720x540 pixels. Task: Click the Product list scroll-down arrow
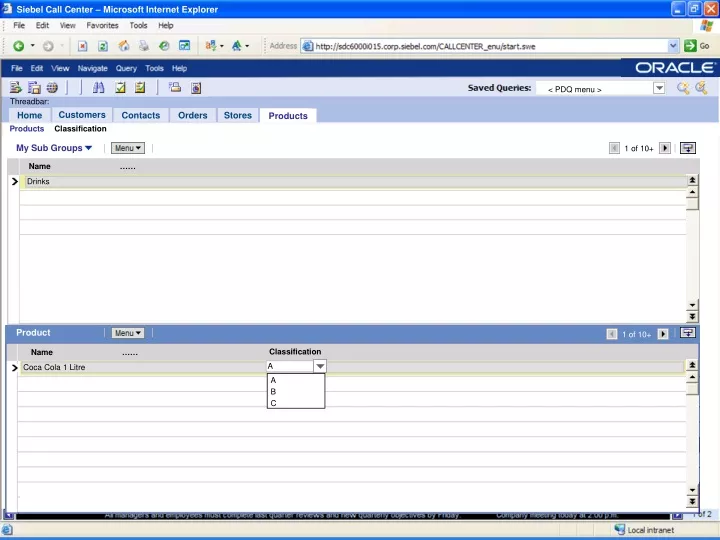692,490
